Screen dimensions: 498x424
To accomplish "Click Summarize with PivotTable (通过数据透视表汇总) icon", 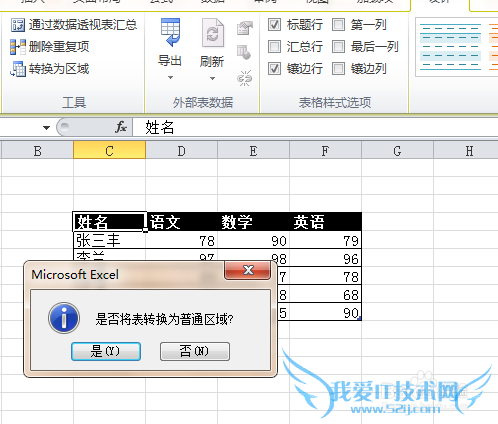I will click(18, 25).
